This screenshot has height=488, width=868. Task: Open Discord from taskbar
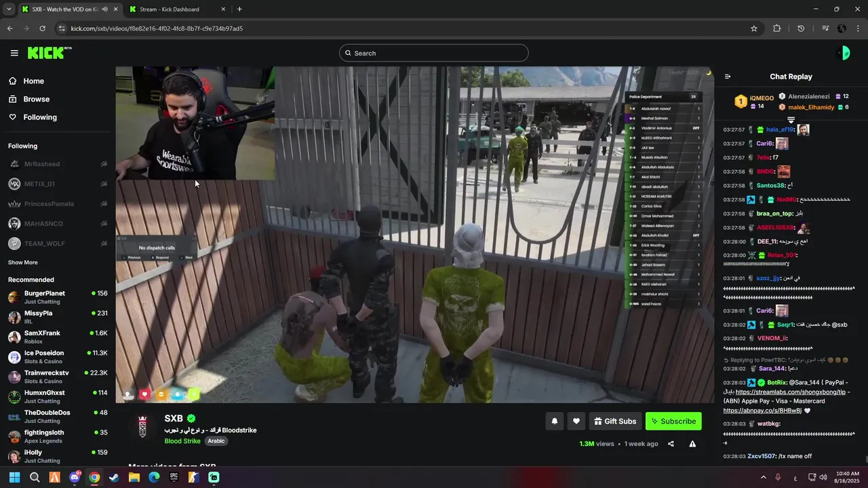point(75,477)
